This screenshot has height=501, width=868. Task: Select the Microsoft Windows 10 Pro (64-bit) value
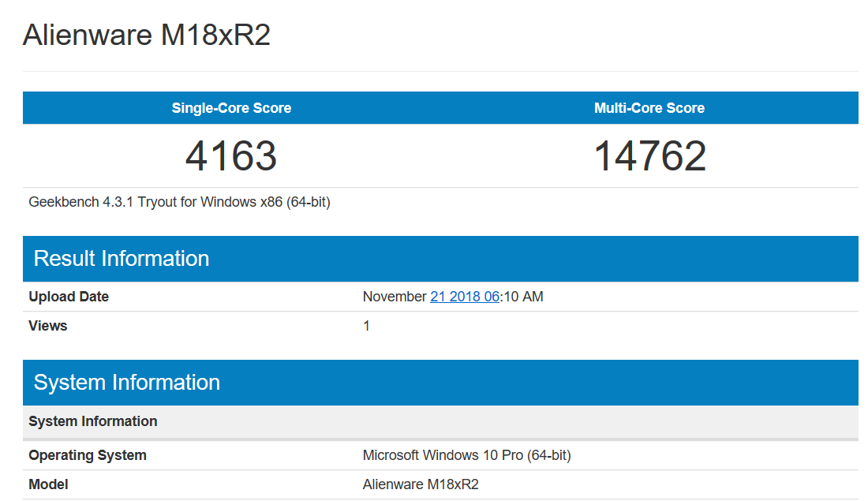coord(466,455)
